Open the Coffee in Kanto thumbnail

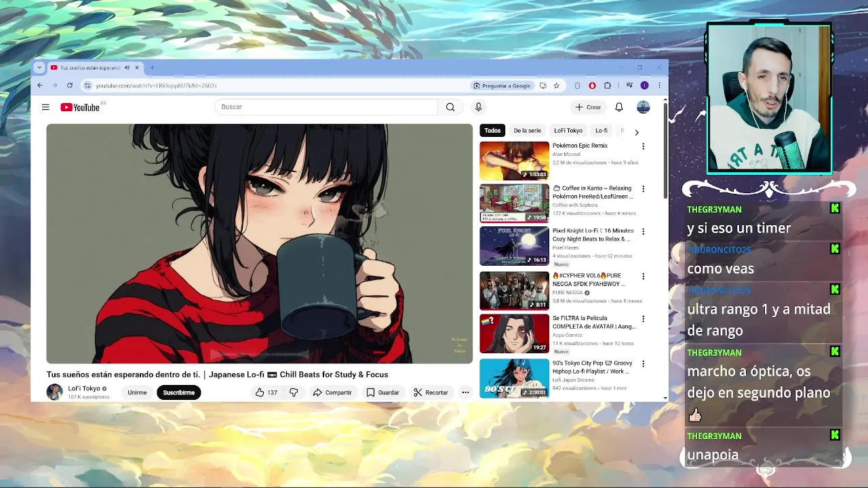514,203
